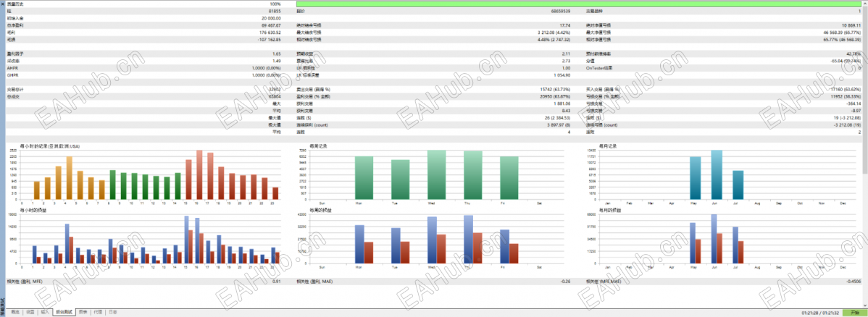This screenshot has height=317, width=868.
Task: Click the recovery factor value 1.49
Action: coord(276,61)
